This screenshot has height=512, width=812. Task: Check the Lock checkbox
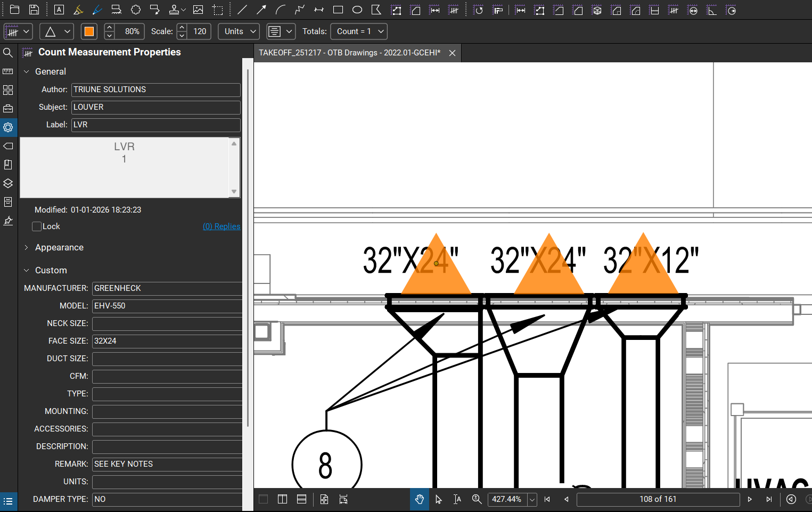coord(37,226)
